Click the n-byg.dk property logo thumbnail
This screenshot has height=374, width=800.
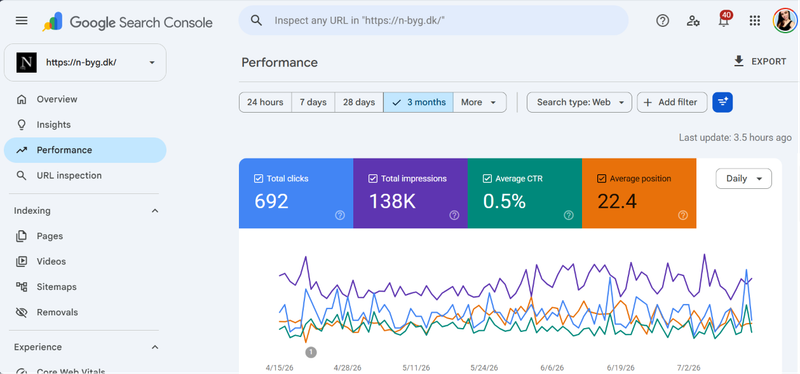pyautogui.click(x=27, y=62)
